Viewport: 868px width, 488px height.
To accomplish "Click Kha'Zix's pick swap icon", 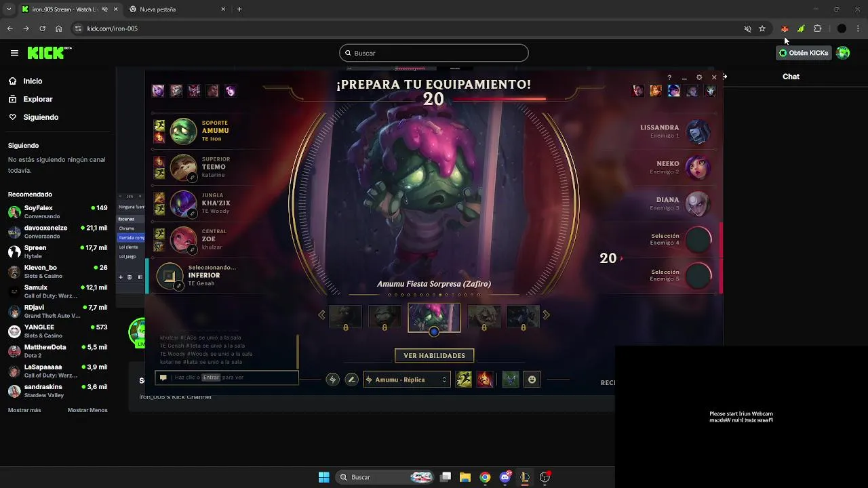I will click(193, 213).
